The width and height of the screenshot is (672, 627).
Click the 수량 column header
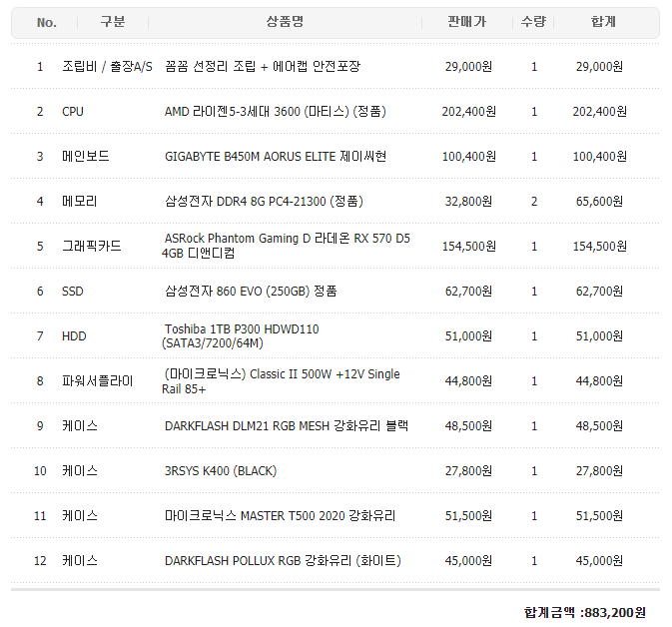point(533,21)
